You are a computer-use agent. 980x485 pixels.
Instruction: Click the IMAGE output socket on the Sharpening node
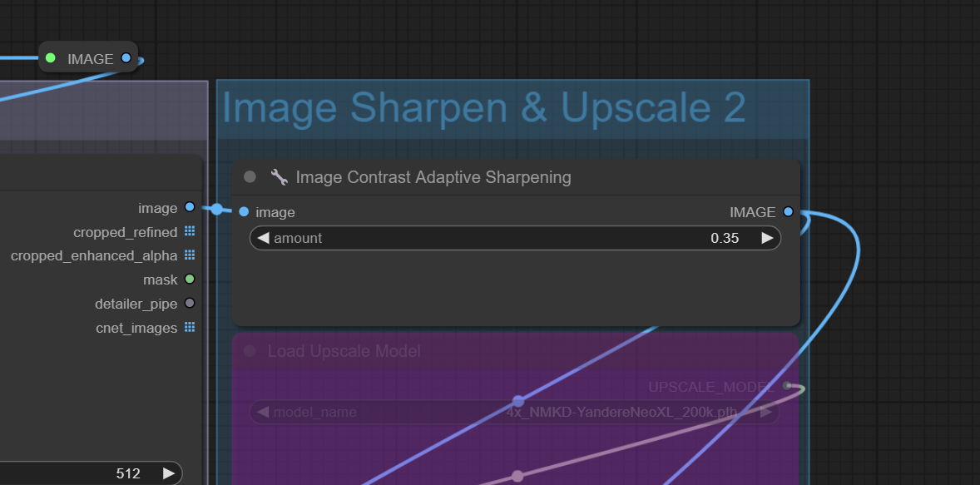tap(788, 212)
